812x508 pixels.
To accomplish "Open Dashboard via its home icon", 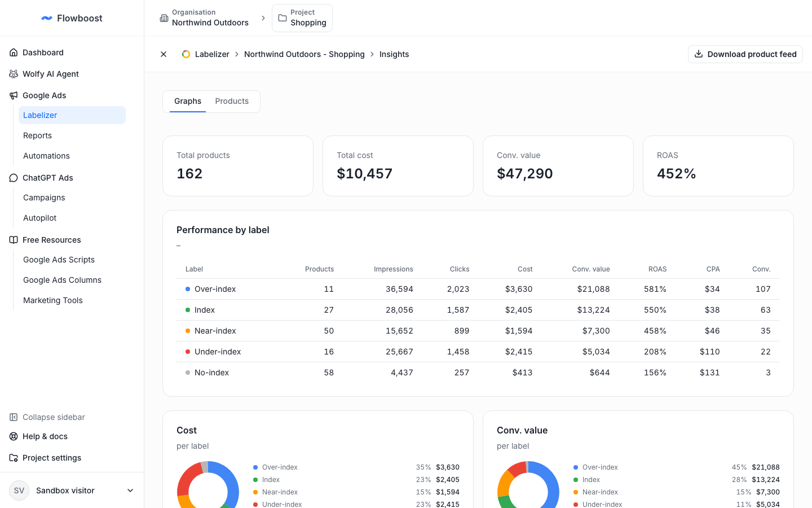I will coord(14,52).
